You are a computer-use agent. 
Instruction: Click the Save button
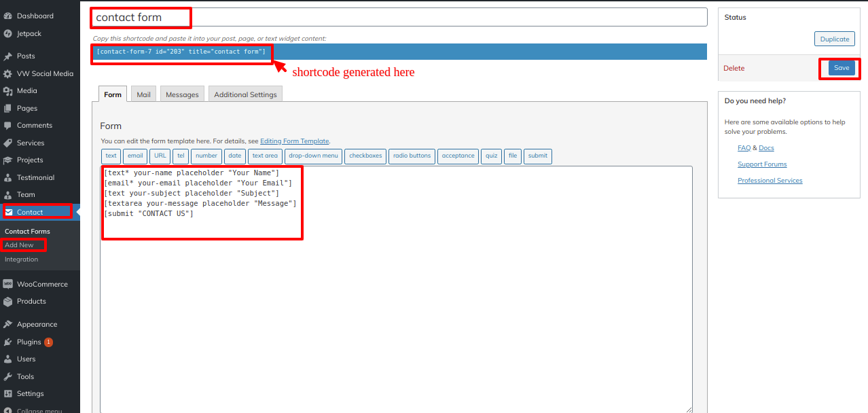point(842,68)
